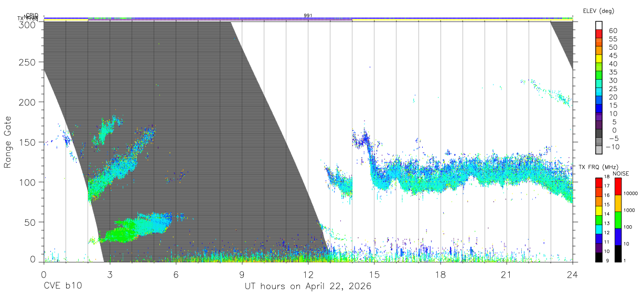Click the '35' label on ELEV colorbar
Image resolution: width=644 pixels, height=297 pixels.
pyautogui.click(x=612, y=72)
